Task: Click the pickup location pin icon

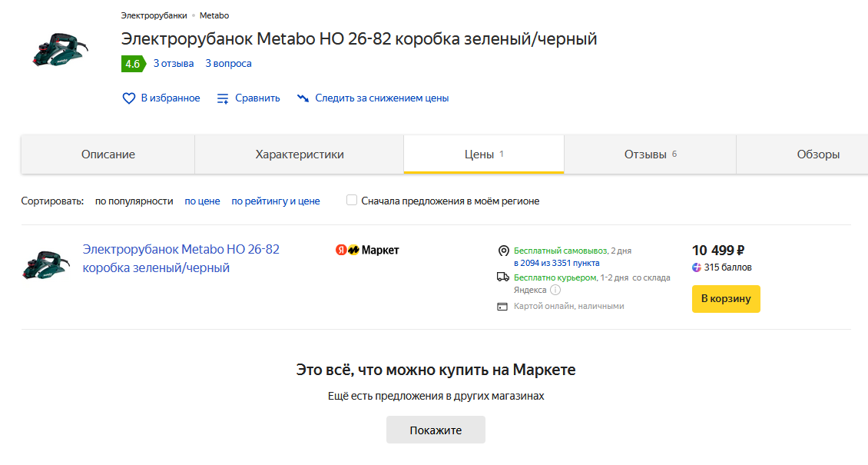Action: [x=503, y=251]
